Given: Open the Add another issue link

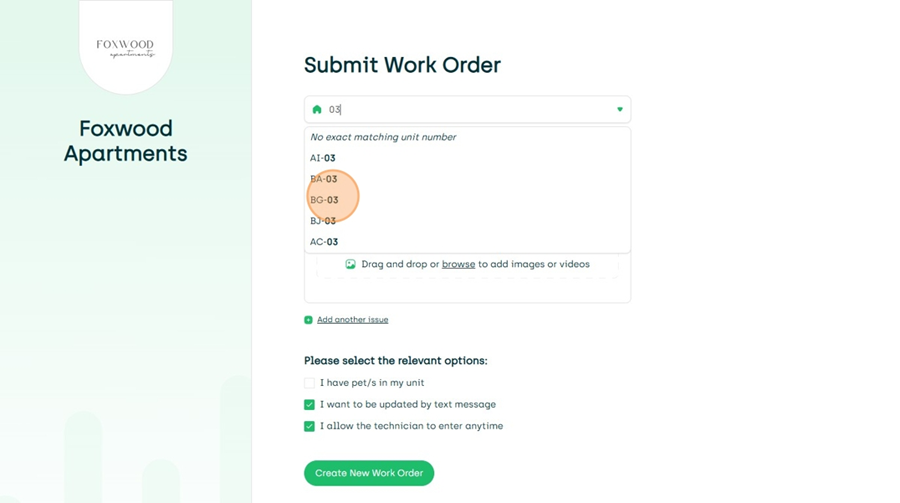Looking at the screenshot, I should 352,320.
